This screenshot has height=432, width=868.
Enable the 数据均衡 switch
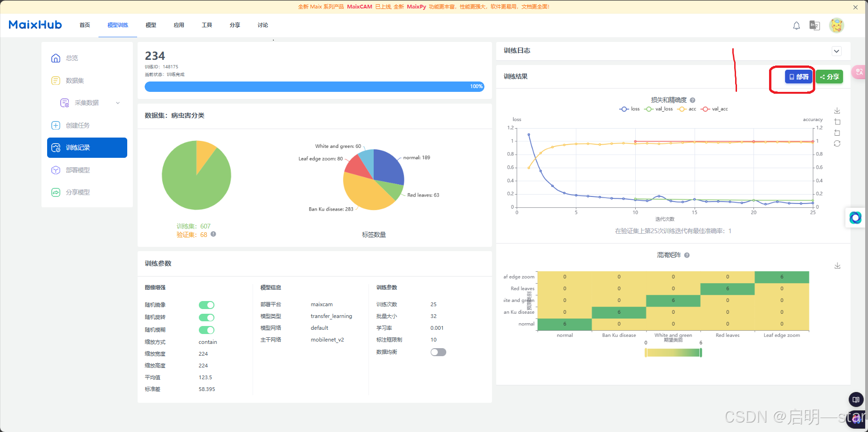pos(438,352)
